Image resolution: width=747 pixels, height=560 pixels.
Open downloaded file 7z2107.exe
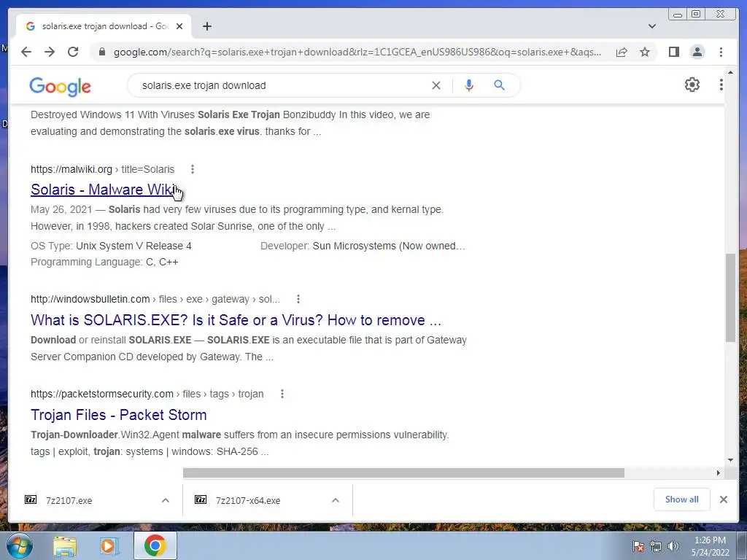click(69, 500)
